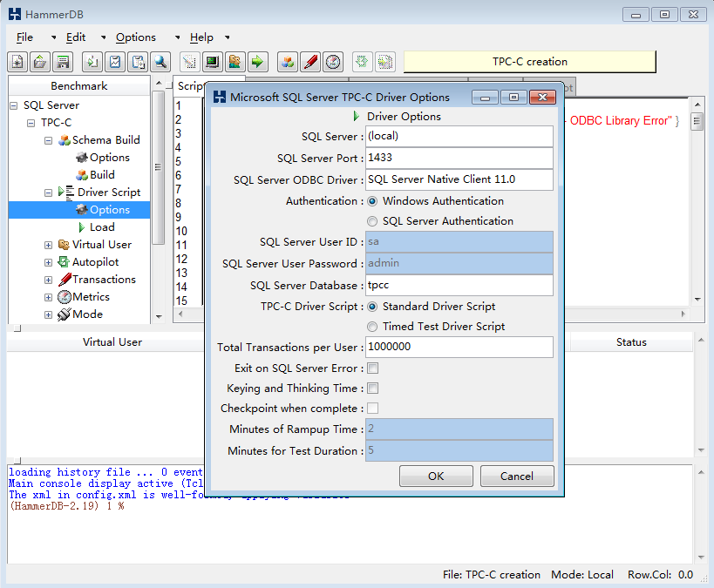Click the SQL Server name field
Screen dimensions: 714x588
(x=459, y=136)
